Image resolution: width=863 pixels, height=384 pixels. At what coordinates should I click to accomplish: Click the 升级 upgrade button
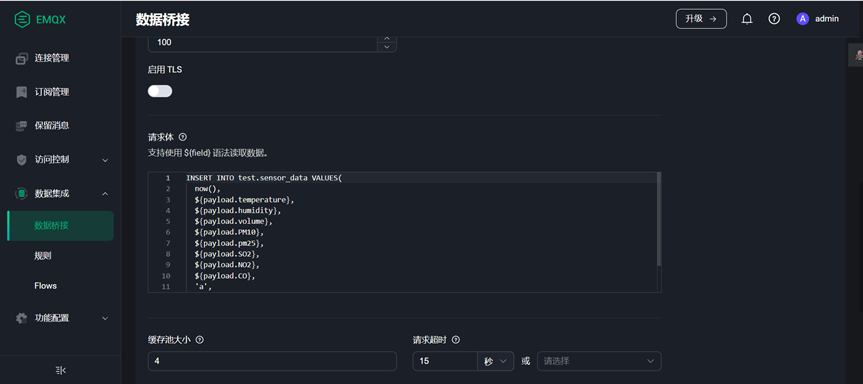[701, 19]
